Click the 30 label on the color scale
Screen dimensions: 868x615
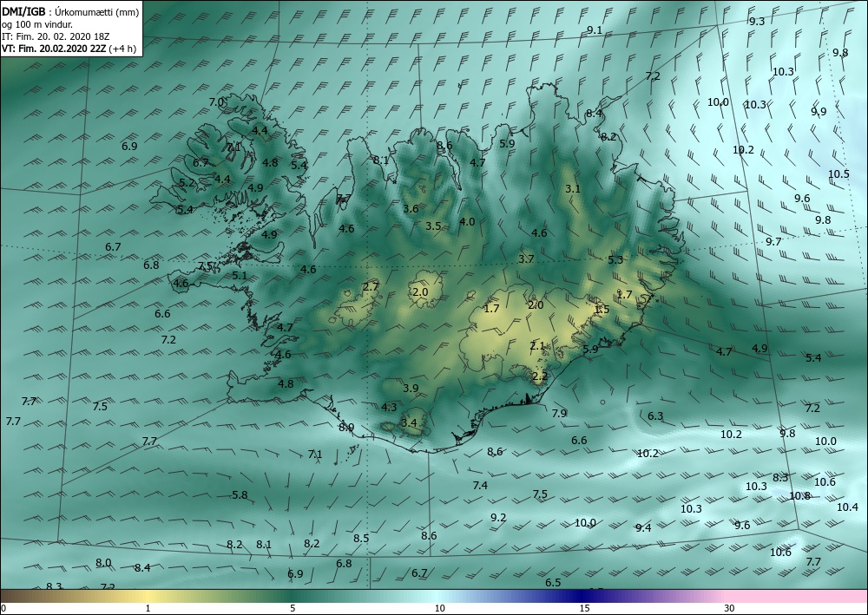[x=730, y=609]
